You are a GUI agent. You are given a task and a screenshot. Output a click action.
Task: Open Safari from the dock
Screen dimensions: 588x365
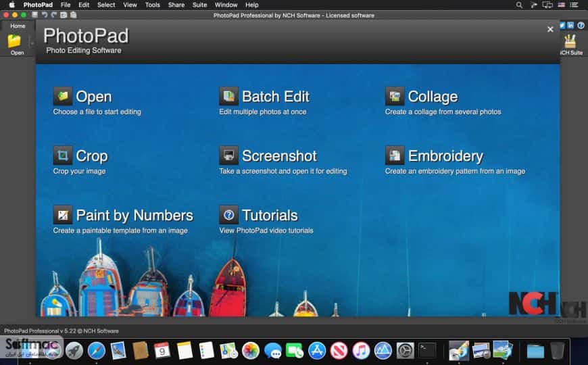point(97,351)
